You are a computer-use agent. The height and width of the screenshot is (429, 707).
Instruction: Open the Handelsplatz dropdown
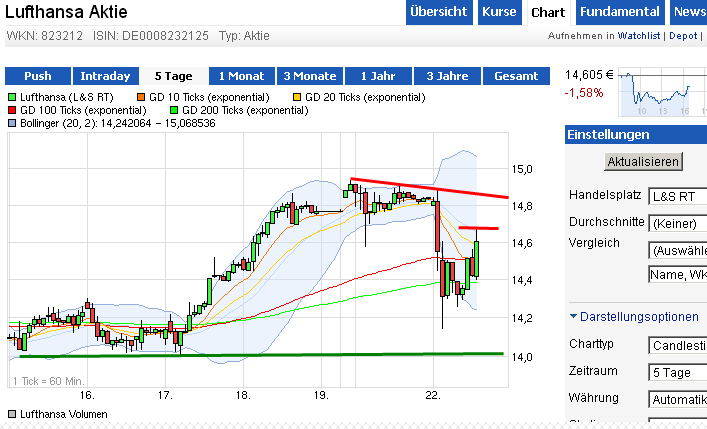678,196
